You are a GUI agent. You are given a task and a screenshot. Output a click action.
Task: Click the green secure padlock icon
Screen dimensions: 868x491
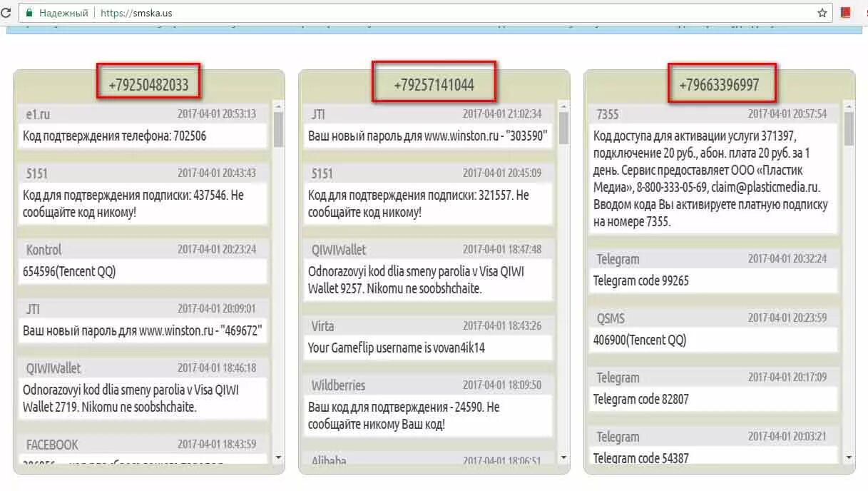coord(29,13)
